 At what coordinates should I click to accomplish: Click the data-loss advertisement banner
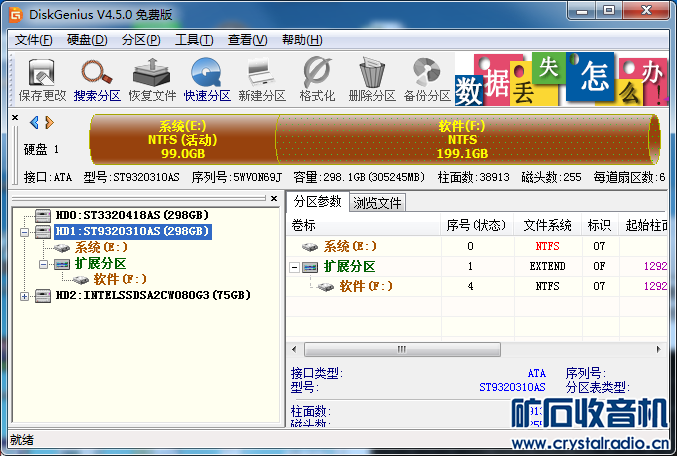pos(561,79)
